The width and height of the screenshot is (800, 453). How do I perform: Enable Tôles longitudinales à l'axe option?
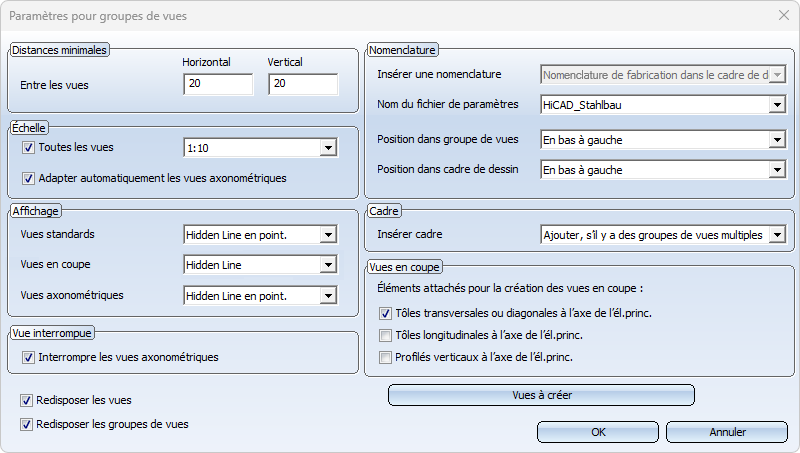pos(385,336)
